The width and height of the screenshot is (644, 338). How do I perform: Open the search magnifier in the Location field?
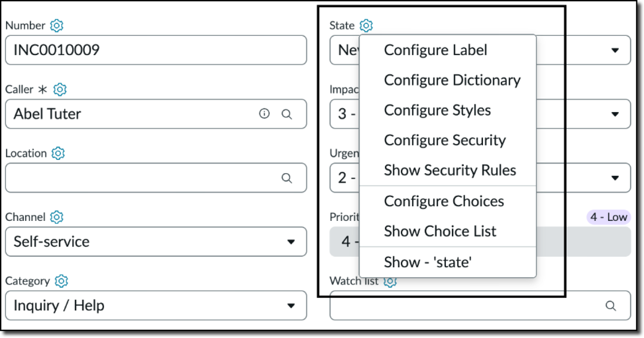(x=287, y=178)
